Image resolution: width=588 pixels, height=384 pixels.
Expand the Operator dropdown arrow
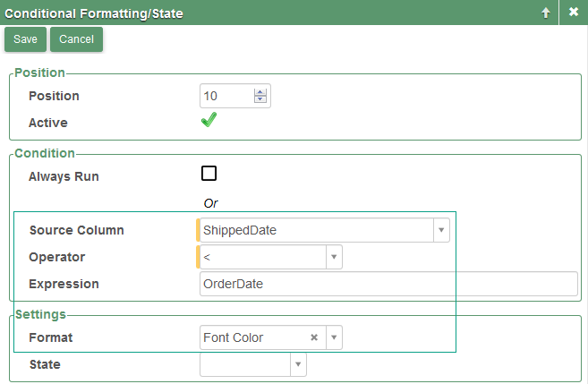point(333,257)
